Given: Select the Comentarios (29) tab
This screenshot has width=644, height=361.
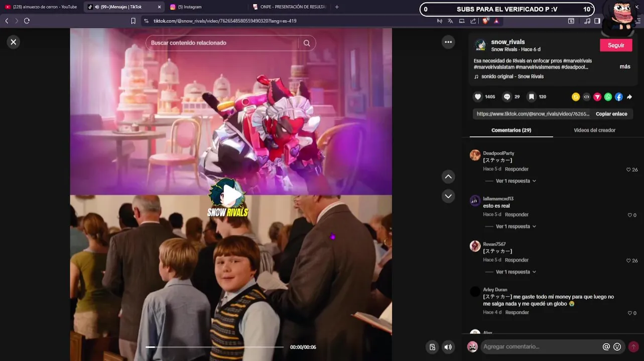Looking at the screenshot, I should pyautogui.click(x=511, y=130).
